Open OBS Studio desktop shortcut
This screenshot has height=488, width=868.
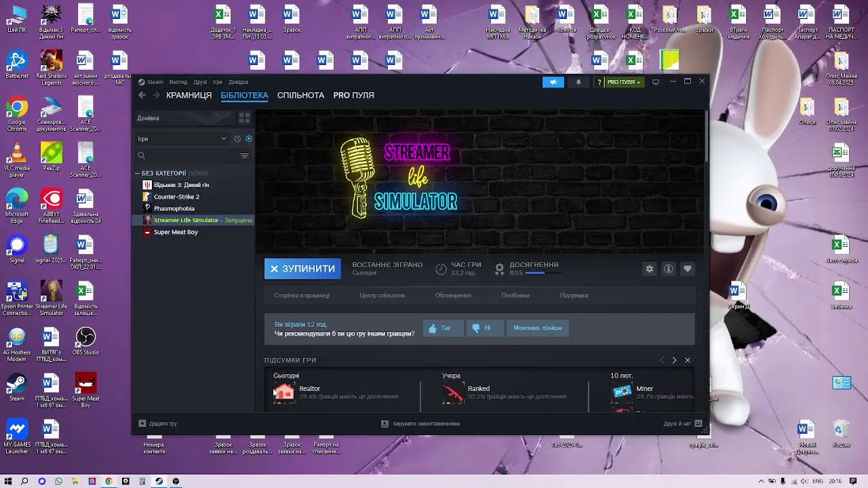85,342
